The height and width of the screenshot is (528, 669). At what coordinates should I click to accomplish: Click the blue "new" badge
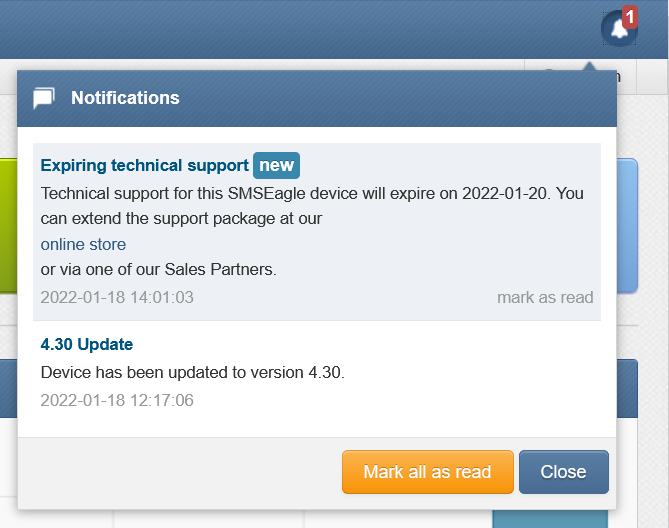276,165
